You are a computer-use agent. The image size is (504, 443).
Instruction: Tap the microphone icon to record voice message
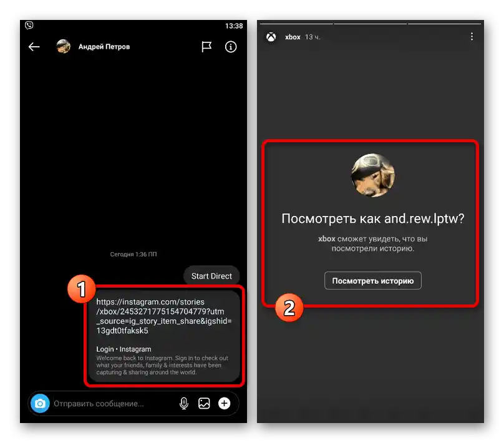184,403
